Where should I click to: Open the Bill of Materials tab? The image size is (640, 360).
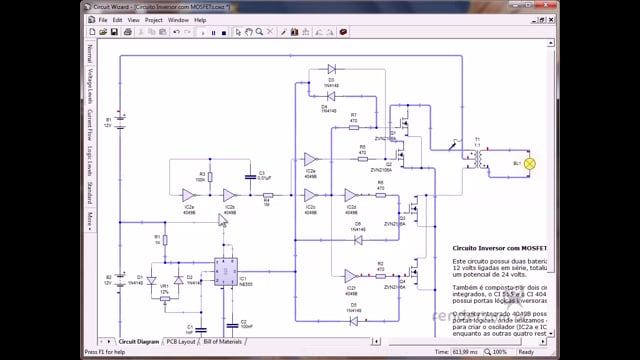coord(222,342)
